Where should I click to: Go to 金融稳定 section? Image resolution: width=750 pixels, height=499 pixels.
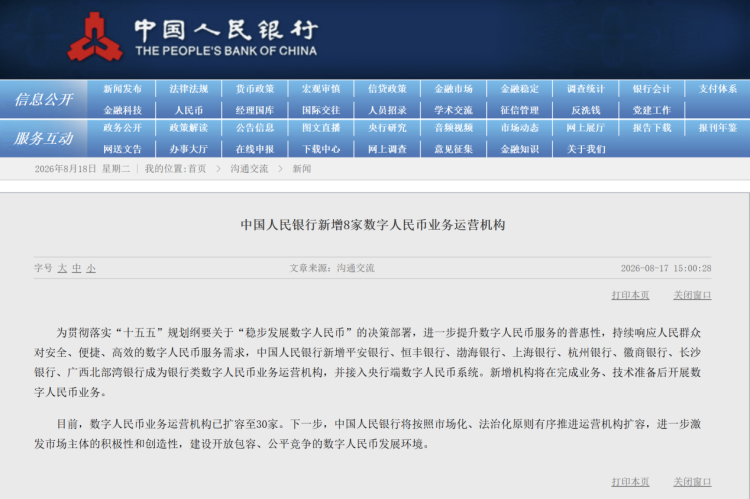(519, 89)
